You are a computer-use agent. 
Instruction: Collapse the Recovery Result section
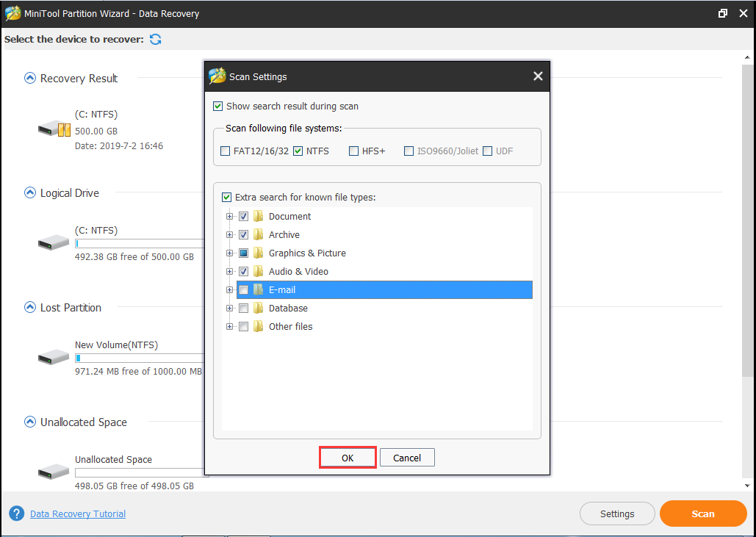(x=30, y=78)
